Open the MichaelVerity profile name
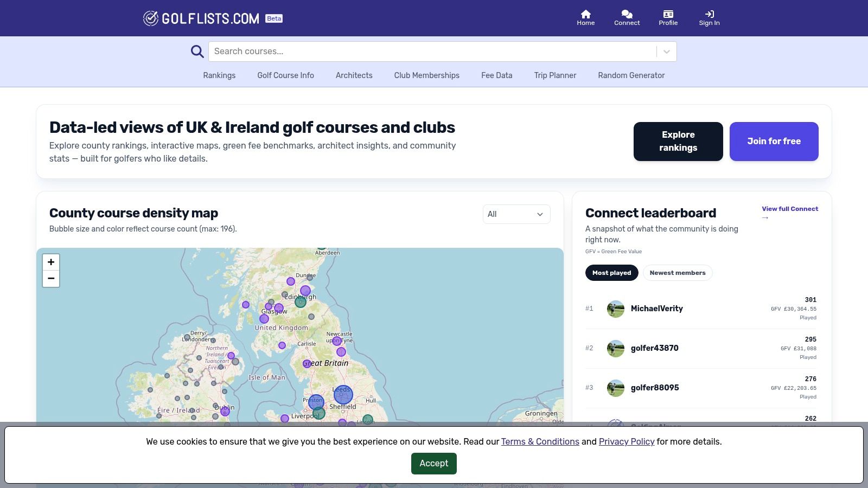Viewport: 868px width, 488px height. 656,309
